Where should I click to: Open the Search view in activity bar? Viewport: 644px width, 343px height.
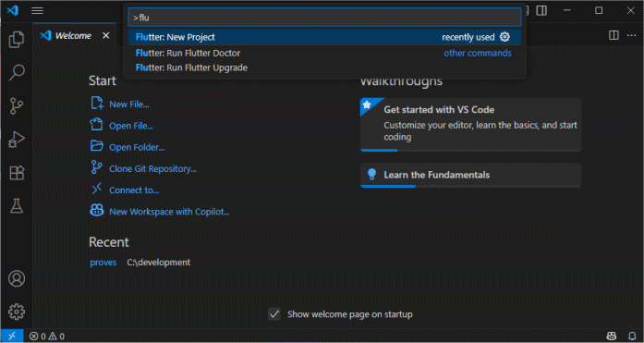click(x=17, y=73)
